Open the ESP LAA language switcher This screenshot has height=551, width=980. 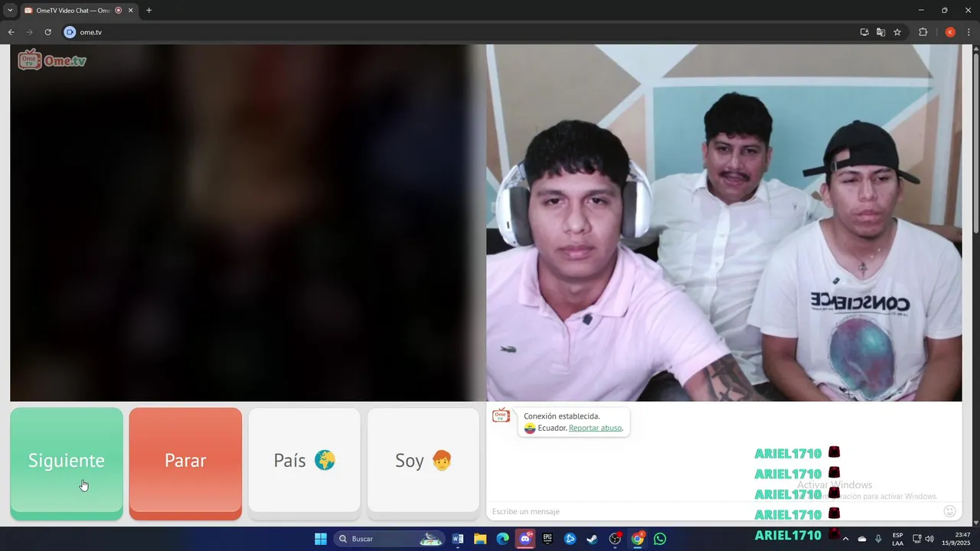[897, 539]
